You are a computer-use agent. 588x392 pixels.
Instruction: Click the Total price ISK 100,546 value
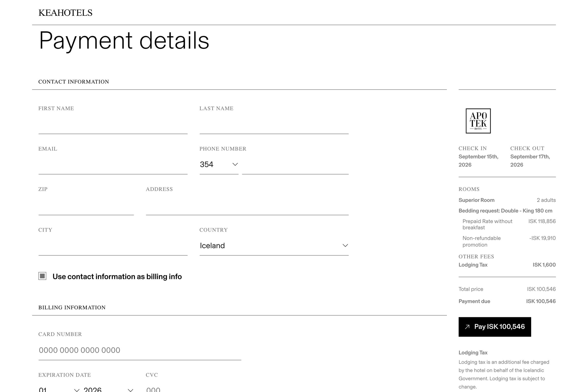(541, 289)
